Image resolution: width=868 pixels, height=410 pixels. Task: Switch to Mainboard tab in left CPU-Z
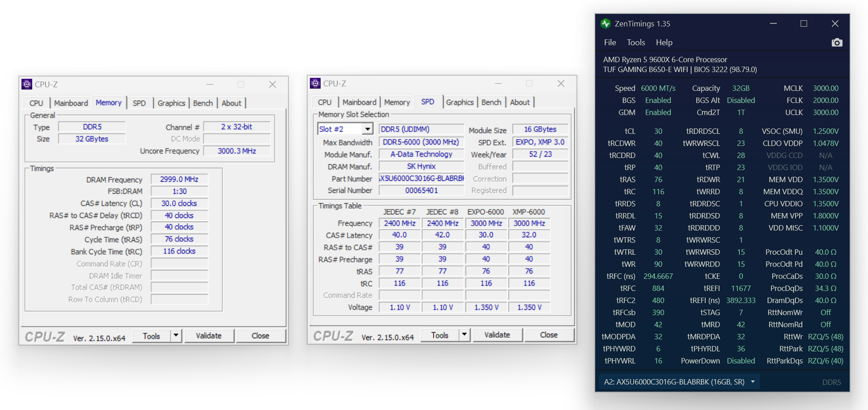click(71, 103)
